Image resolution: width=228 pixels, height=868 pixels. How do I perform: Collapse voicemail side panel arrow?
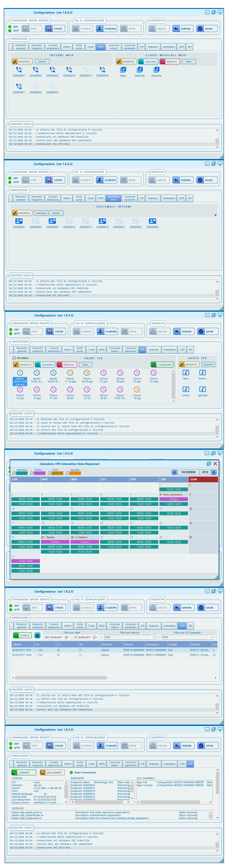pos(215,215)
